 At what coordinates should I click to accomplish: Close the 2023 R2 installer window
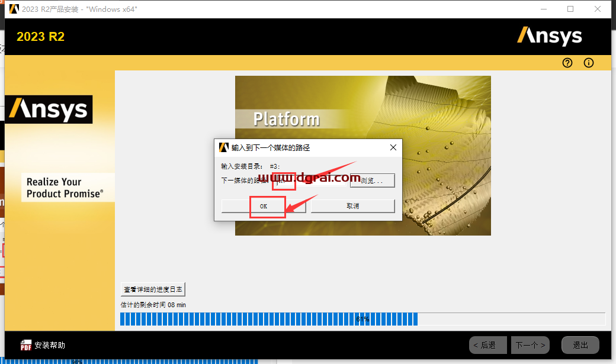(598, 9)
